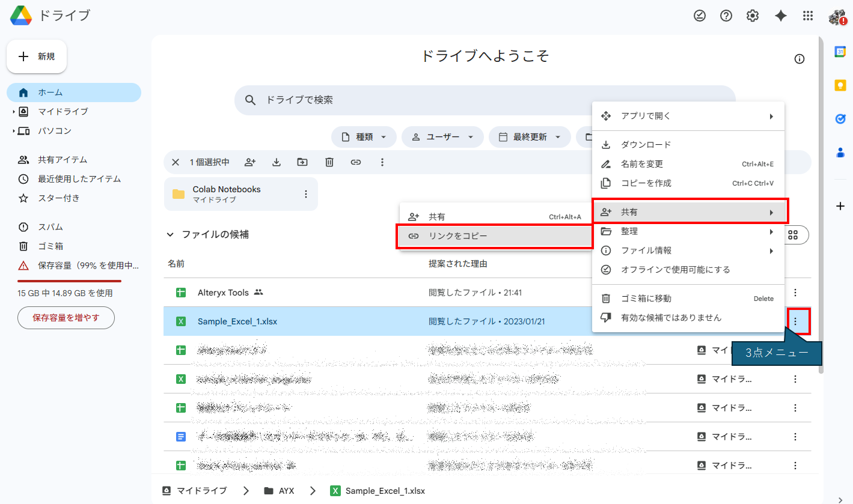Image resolution: width=853 pixels, height=504 pixels.
Task: Click the Gemini sparkle icon in header
Action: [x=780, y=16]
